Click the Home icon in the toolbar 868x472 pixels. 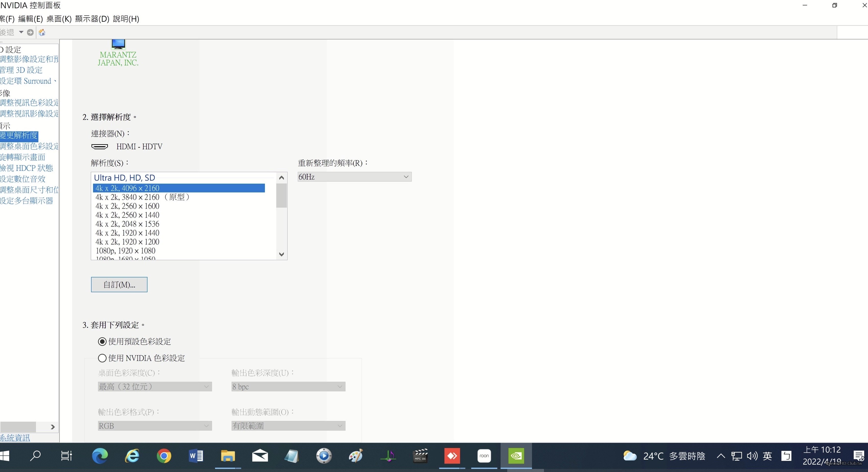click(42, 32)
